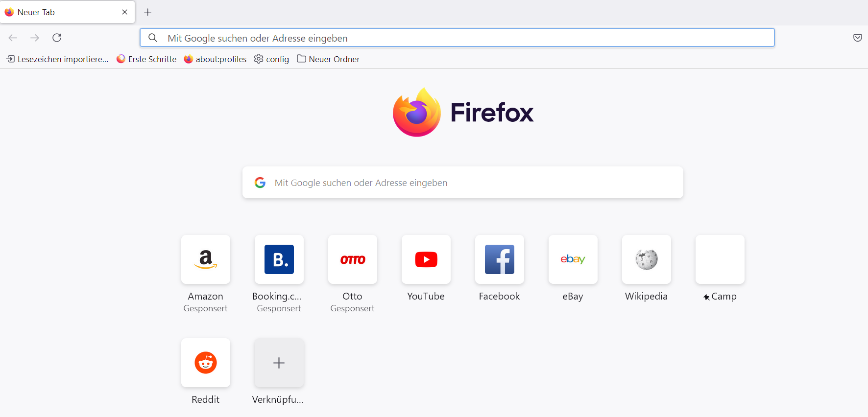This screenshot has height=417, width=868.
Task: Click the Firefox logo on the page
Action: (463, 112)
